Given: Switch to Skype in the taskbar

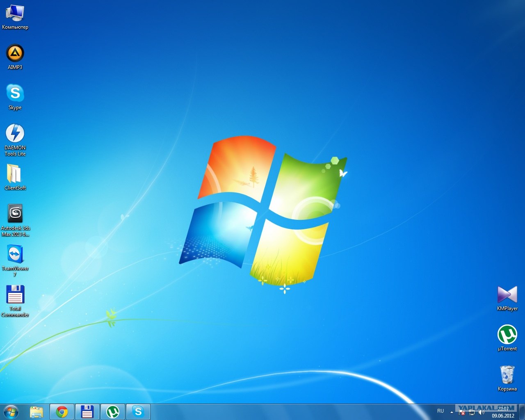Looking at the screenshot, I should pyautogui.click(x=138, y=412).
